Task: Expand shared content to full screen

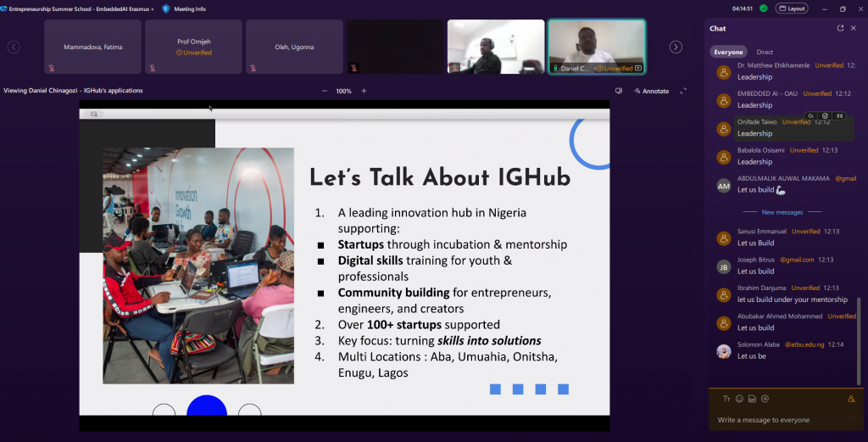Action: 683,91
